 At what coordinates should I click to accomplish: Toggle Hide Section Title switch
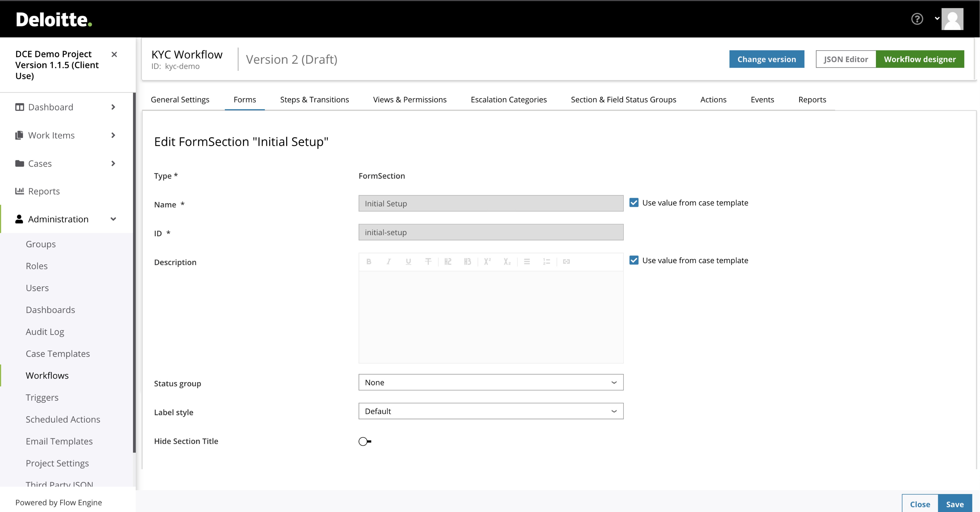pos(364,441)
